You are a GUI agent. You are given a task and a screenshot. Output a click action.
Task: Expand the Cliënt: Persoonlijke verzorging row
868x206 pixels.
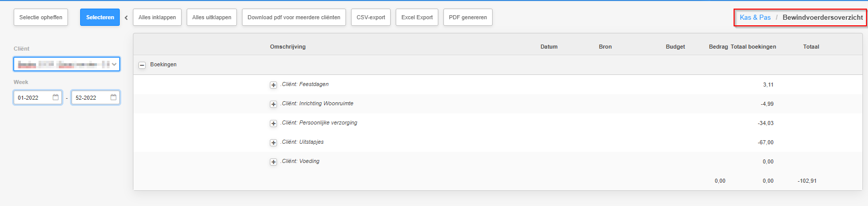pos(273,123)
